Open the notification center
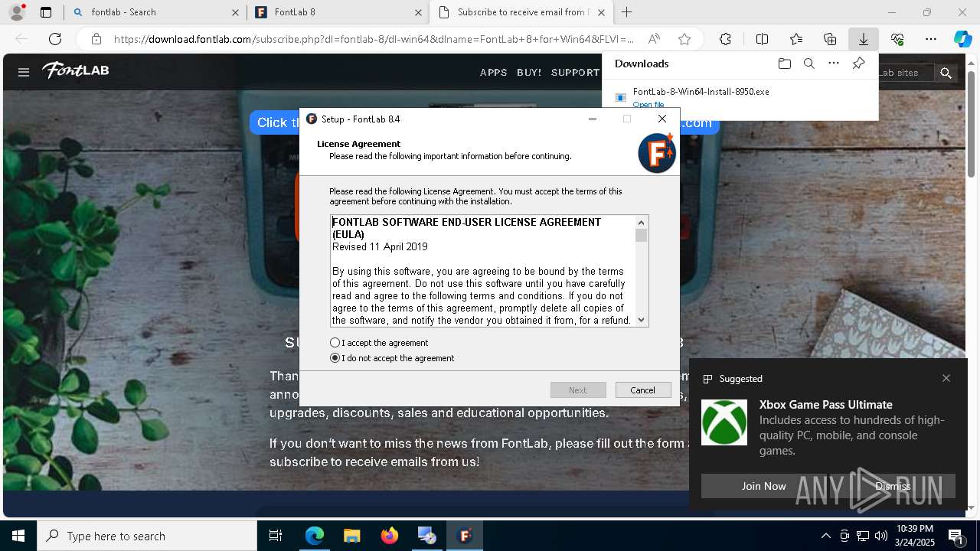This screenshot has height=551, width=980. (956, 536)
